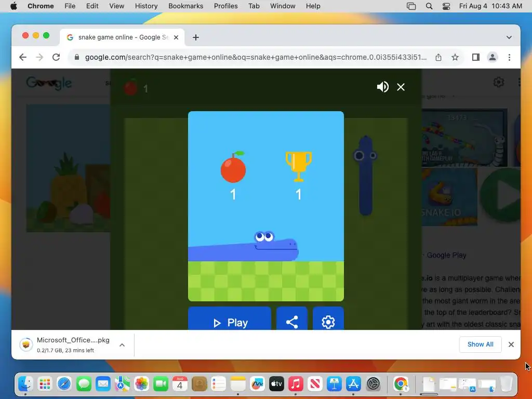Open FaceTime from the dock
The image size is (532, 399).
click(161, 384)
